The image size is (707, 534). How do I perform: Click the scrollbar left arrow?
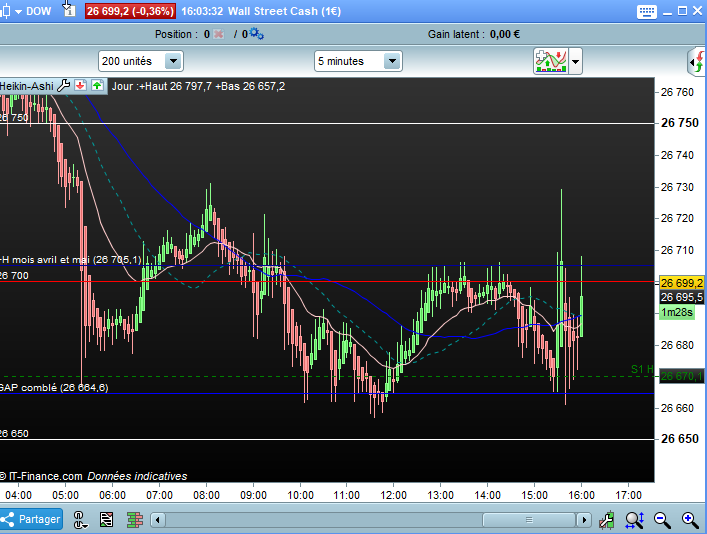tap(157, 520)
